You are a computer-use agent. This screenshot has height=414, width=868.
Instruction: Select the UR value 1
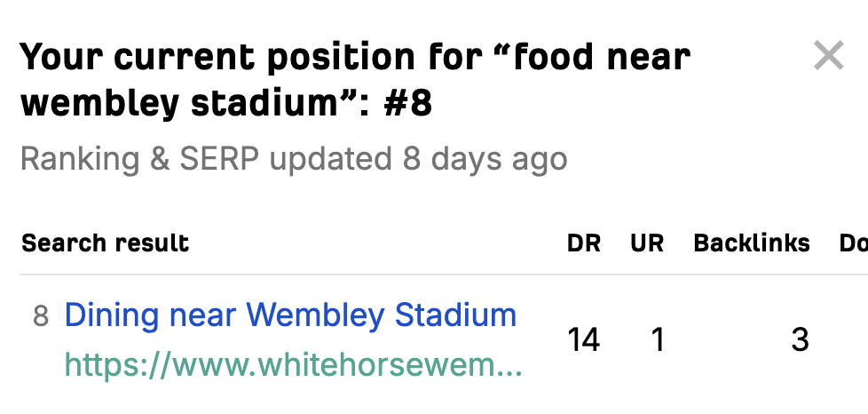click(x=658, y=339)
